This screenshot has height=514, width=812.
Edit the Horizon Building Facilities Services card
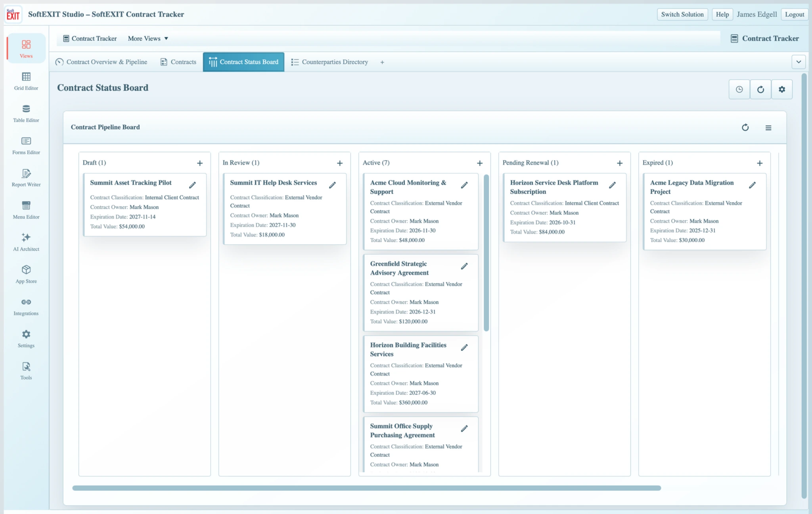[x=464, y=348]
